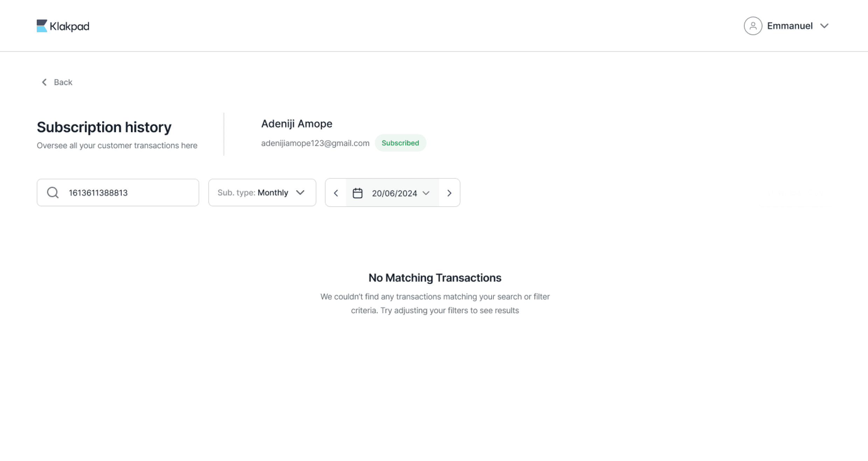This screenshot has height=461, width=868.
Task: Go to previous date with left arrow
Action: pos(336,193)
